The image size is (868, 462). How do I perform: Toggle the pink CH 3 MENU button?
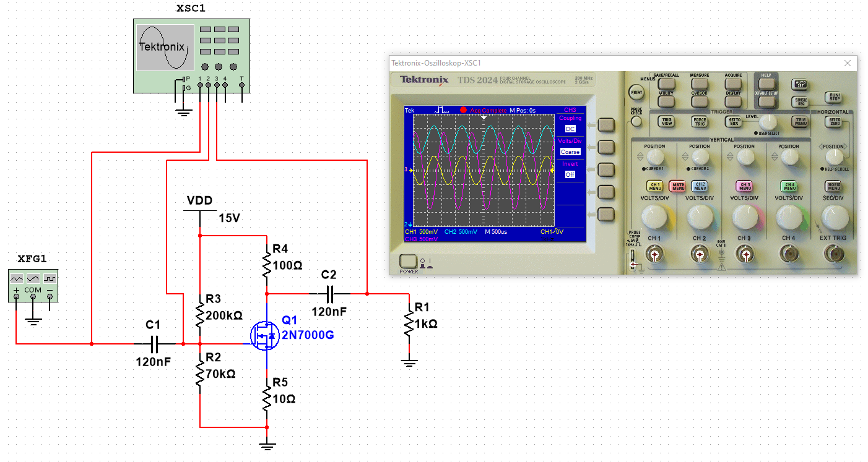tap(744, 186)
